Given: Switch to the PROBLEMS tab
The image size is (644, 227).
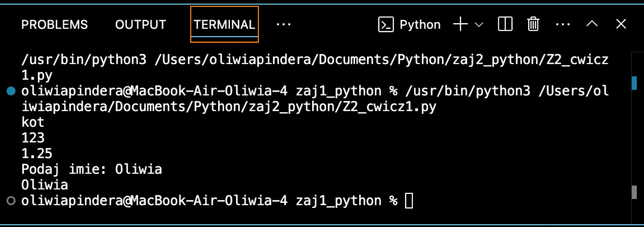Looking at the screenshot, I should coord(55,25).
